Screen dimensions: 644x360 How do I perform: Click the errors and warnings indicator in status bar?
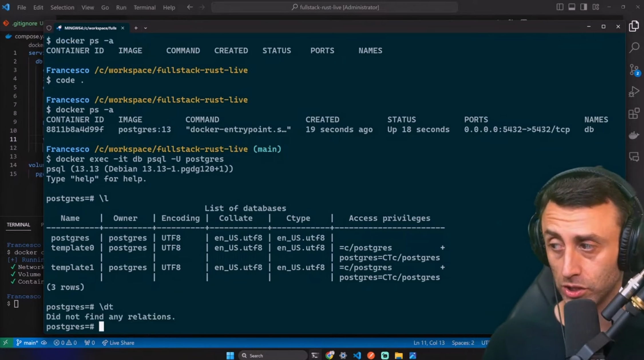point(65,342)
